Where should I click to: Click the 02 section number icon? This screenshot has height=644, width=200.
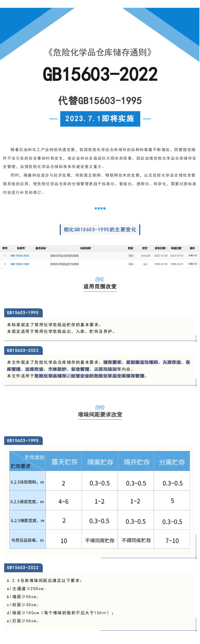click(100, 408)
